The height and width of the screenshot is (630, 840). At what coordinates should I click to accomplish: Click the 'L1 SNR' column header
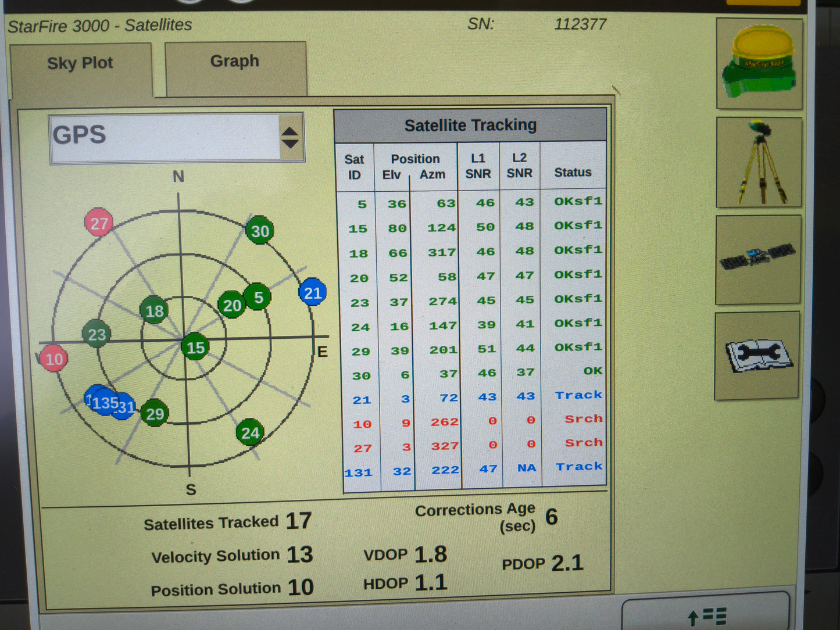click(x=478, y=166)
